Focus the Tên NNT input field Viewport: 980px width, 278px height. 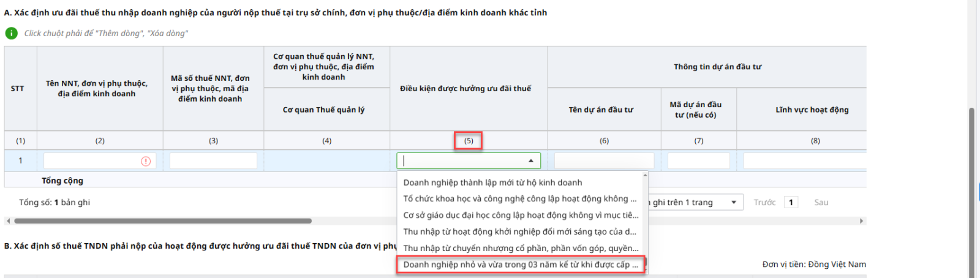[x=92, y=161]
